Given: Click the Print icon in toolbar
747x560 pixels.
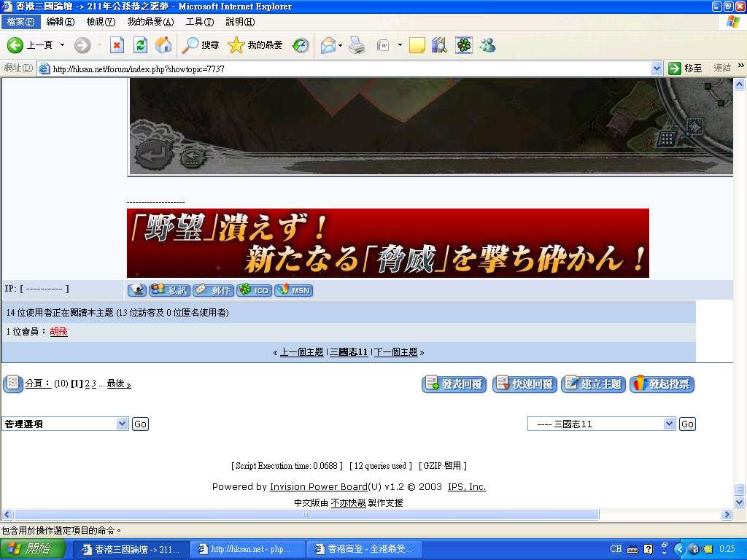Looking at the screenshot, I should point(357,45).
